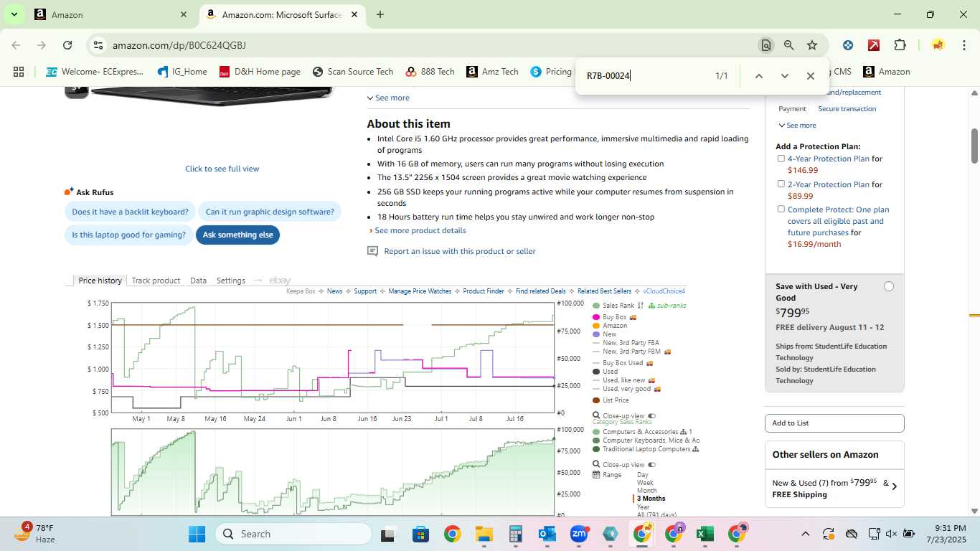Toggle the black Used series
Screen dimensions: 980x551
605,372
